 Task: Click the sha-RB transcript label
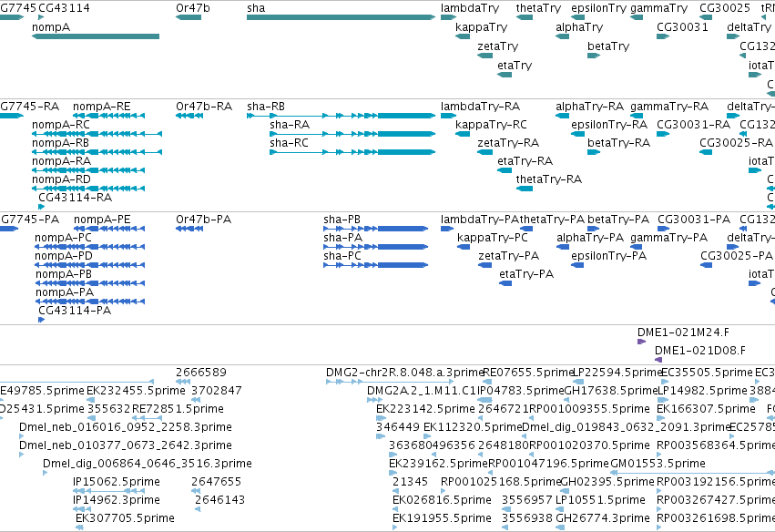(266, 107)
